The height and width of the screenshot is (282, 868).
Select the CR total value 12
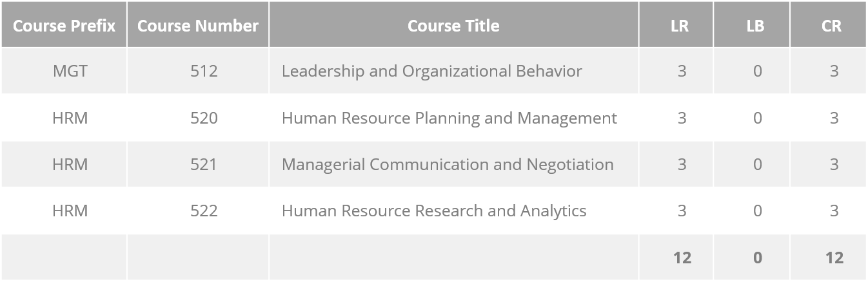[834, 258]
